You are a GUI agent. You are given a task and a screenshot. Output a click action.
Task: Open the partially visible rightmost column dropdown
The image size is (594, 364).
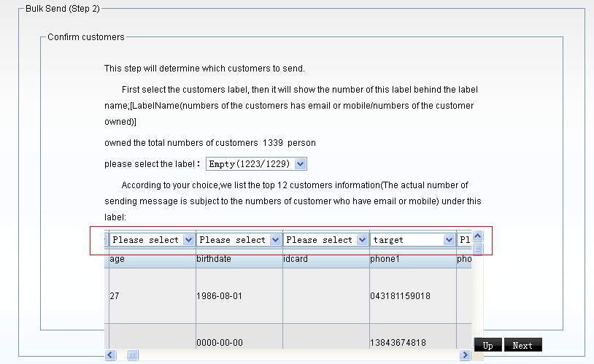click(x=465, y=239)
